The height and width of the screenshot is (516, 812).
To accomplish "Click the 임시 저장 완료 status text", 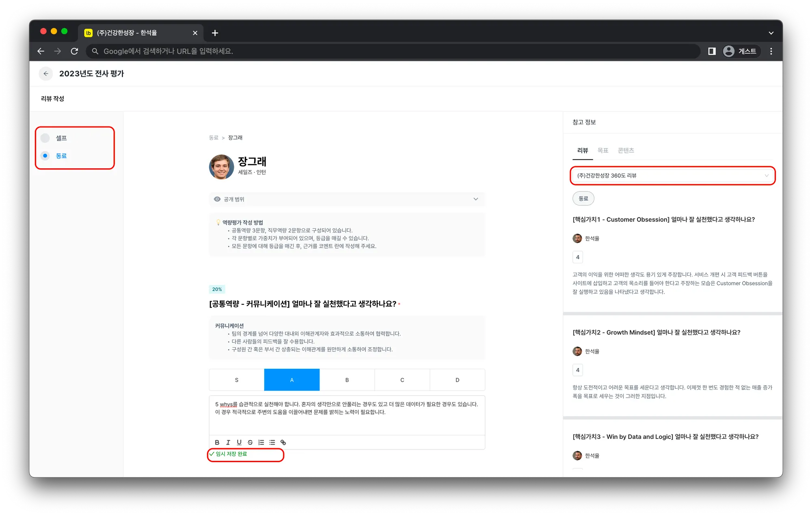I will pos(231,454).
